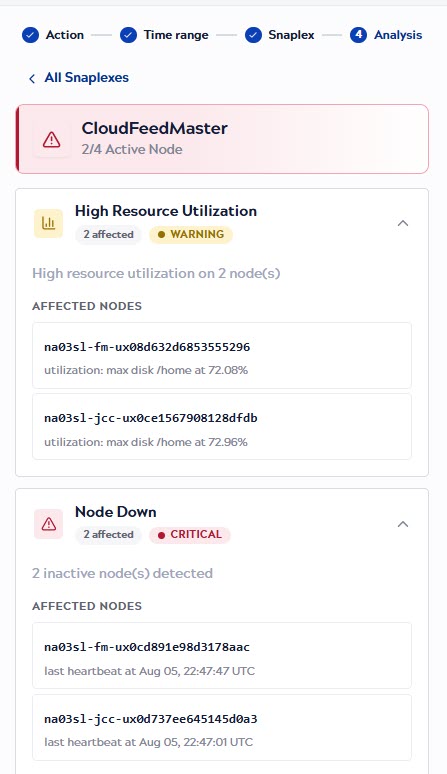447x774 pixels.
Task: Click the Snaplex step checkmark icon
Action: 253,35
